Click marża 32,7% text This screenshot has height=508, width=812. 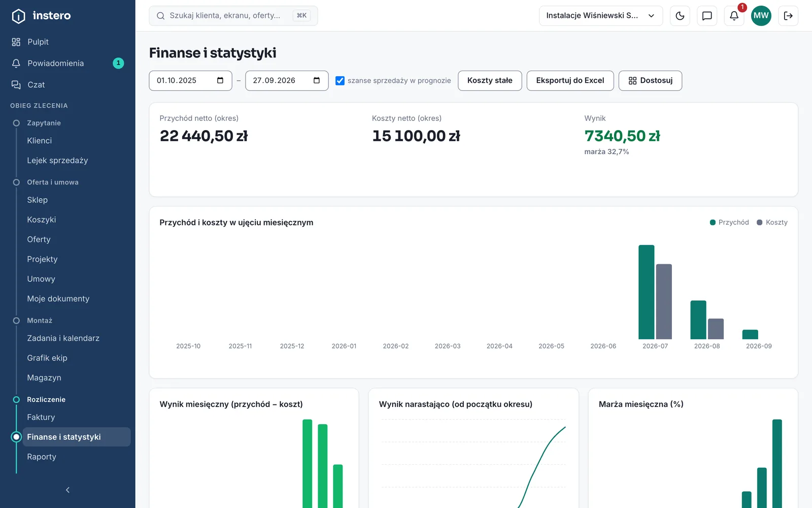click(606, 152)
